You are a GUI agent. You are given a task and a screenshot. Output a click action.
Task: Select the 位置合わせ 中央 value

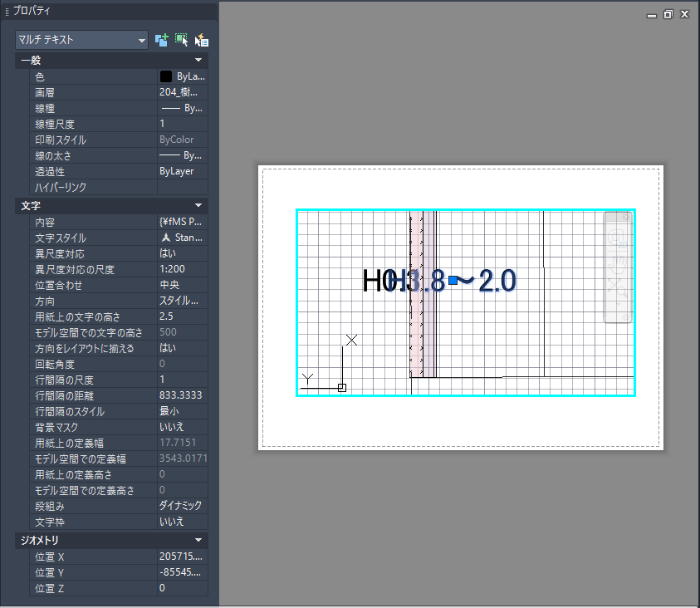pos(181,285)
